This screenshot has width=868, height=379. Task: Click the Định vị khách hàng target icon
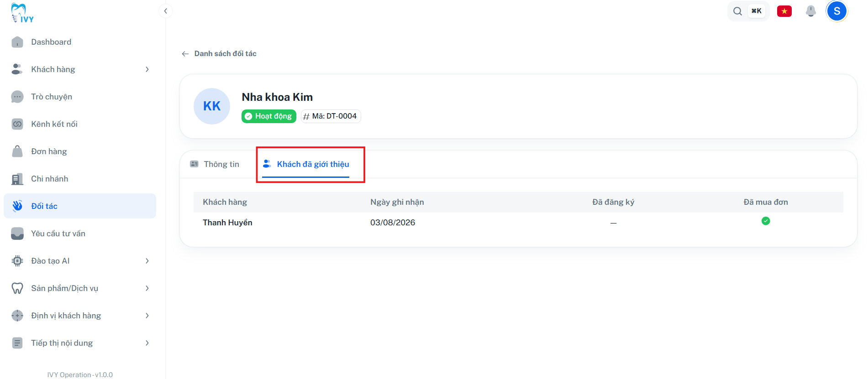pyautogui.click(x=17, y=316)
